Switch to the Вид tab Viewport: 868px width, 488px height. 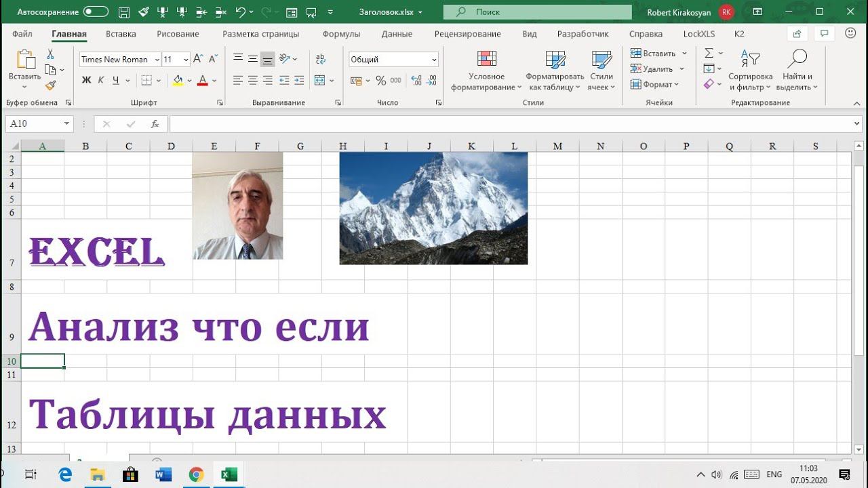(x=530, y=34)
